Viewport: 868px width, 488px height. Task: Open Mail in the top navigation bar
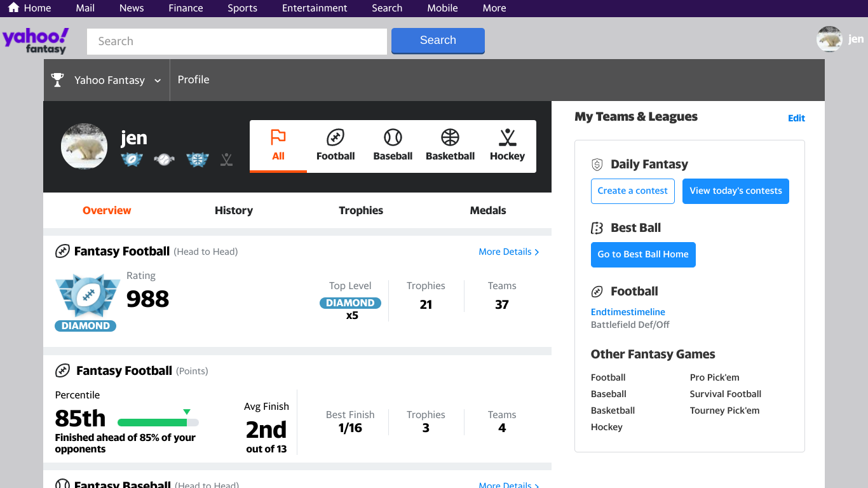click(x=85, y=8)
